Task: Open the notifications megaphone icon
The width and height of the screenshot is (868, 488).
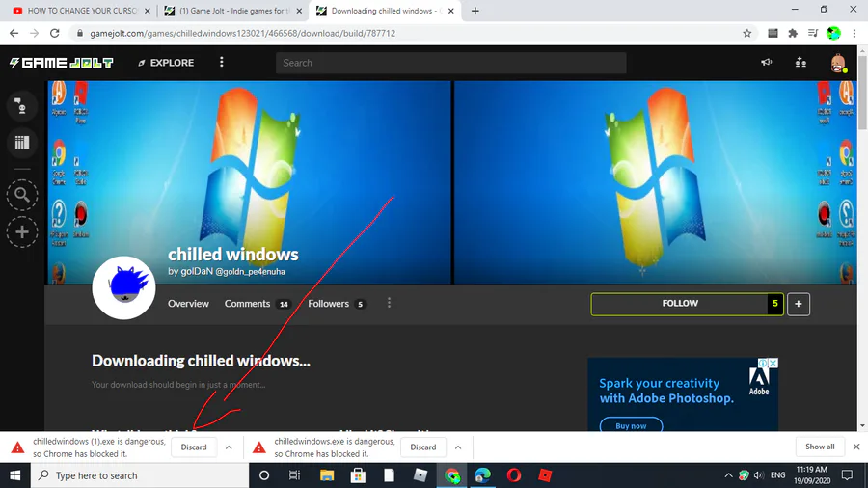Action: pyautogui.click(x=766, y=62)
